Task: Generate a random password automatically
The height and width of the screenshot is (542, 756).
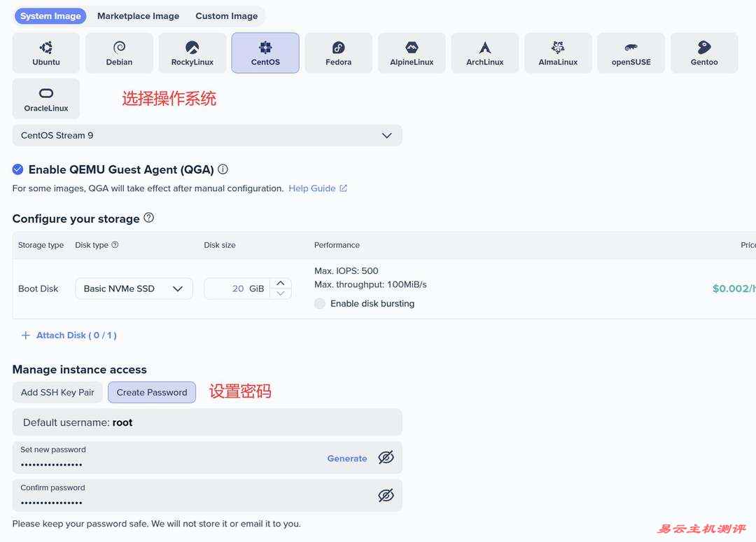Action: pos(346,457)
